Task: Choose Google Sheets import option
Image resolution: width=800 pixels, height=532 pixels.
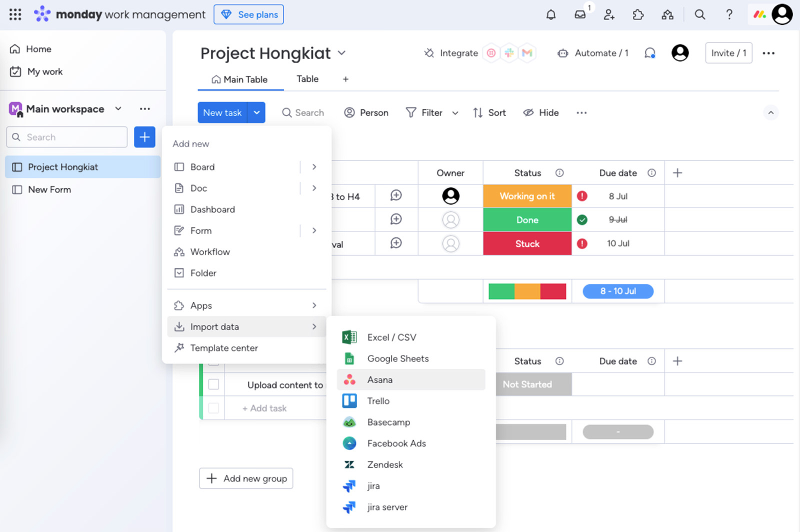Action: pos(411,358)
